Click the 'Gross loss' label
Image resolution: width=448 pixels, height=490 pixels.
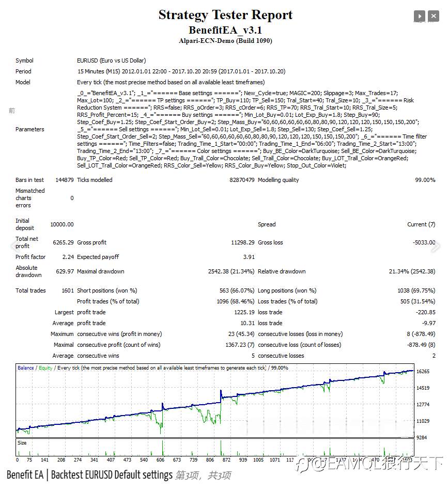tap(270, 242)
